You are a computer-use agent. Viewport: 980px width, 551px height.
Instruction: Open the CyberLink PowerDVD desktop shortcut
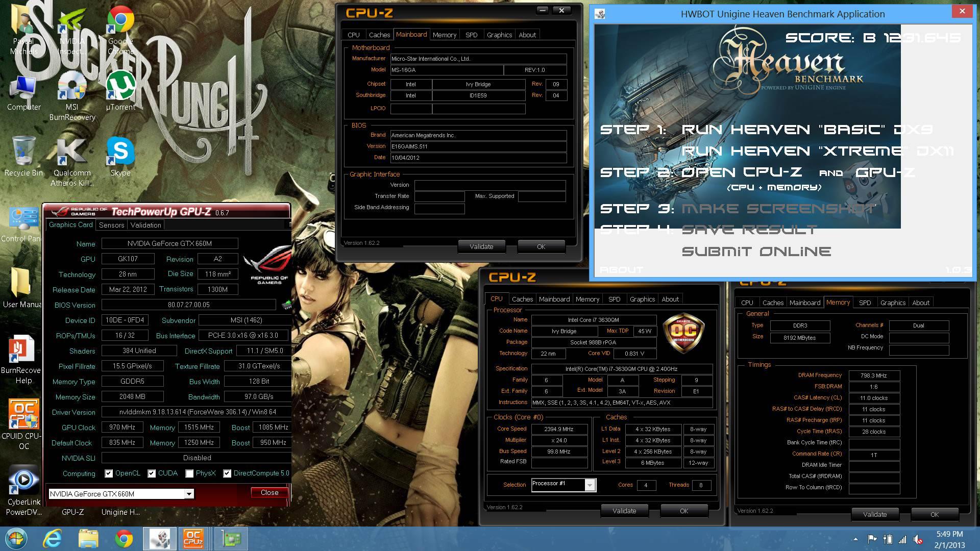[x=23, y=491]
